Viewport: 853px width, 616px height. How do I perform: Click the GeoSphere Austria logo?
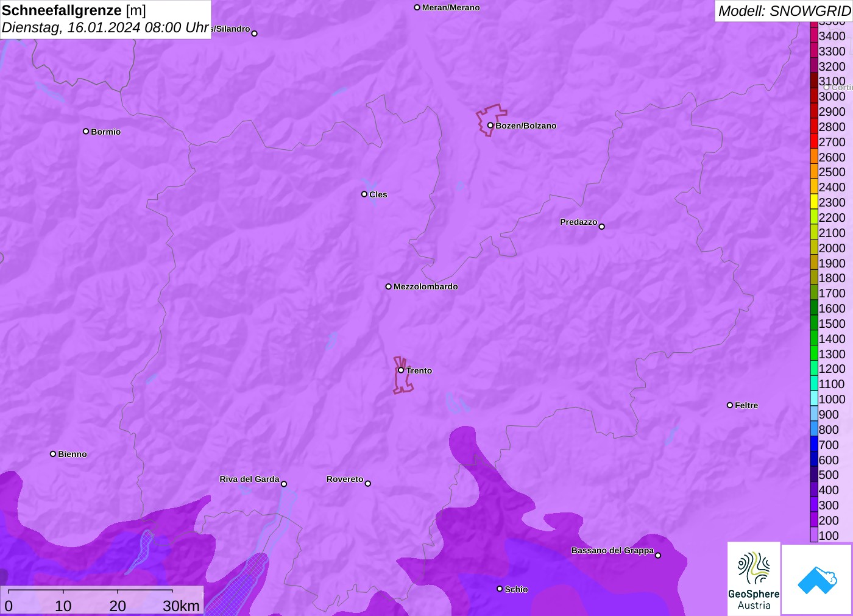point(754,578)
